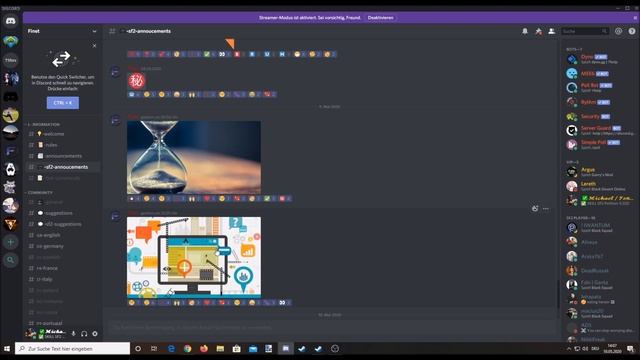
Task: Click the CTRL + K button
Action: pos(63,103)
